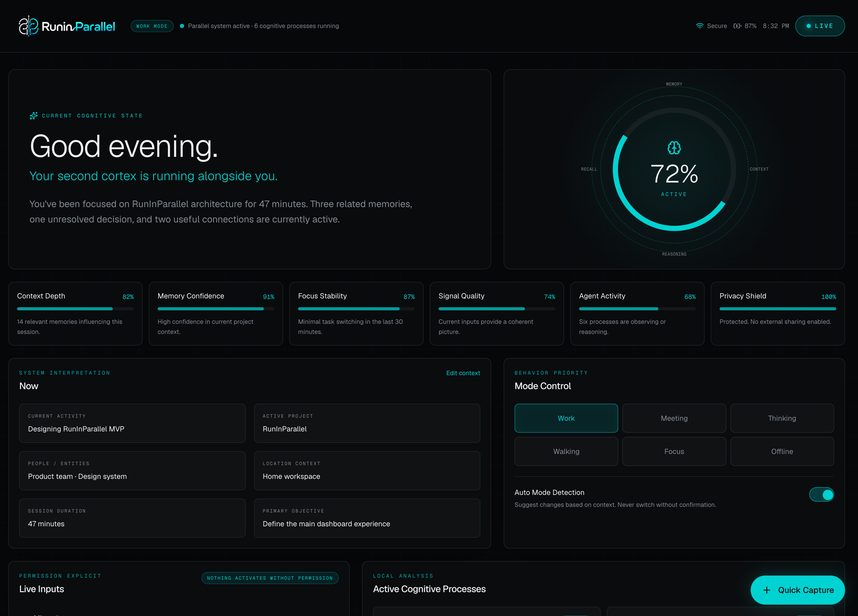
Task: Click the CONTEXT label on the gauge
Action: [759, 169]
